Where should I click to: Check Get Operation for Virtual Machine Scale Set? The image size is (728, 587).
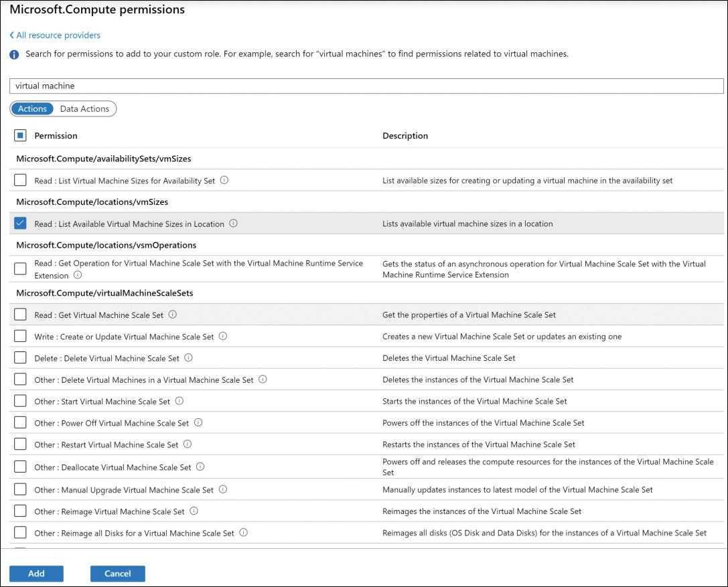[20, 268]
